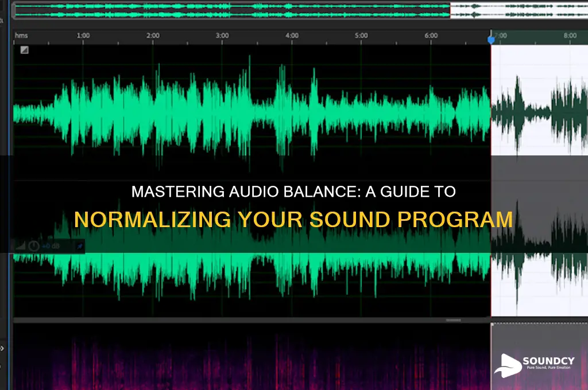Expand the collapsed panel with the double-chevron
The image size is (588, 390).
pos(2,348)
